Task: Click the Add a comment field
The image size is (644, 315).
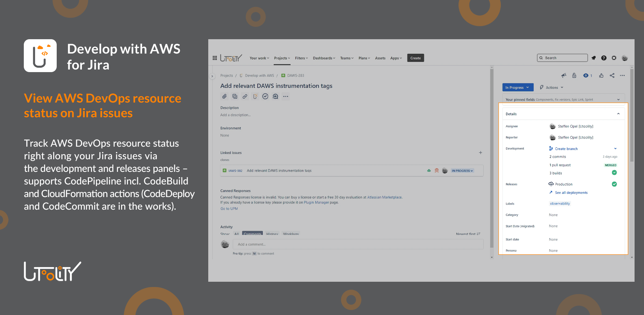Action: point(358,244)
